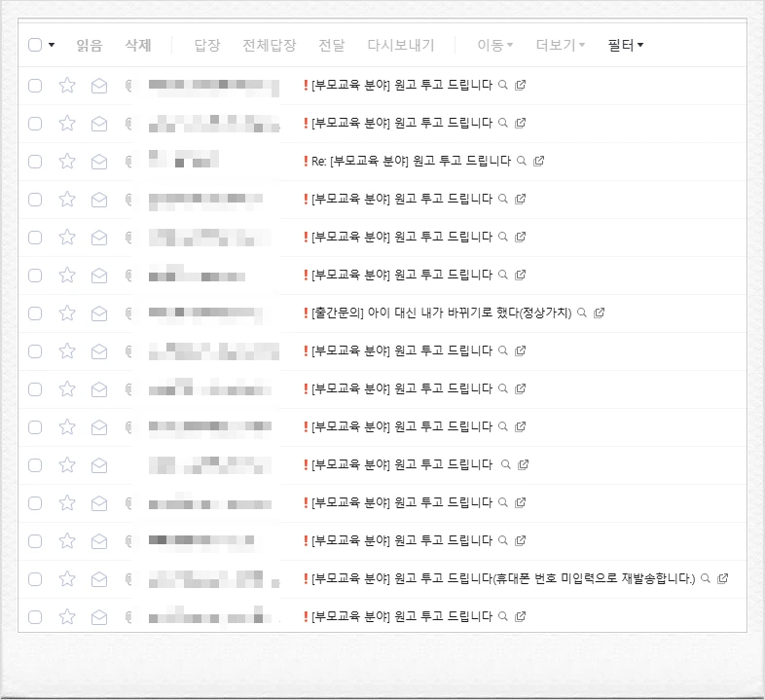Click attachment clip on the 출간문의 mail
765x700 pixels.
click(128, 313)
